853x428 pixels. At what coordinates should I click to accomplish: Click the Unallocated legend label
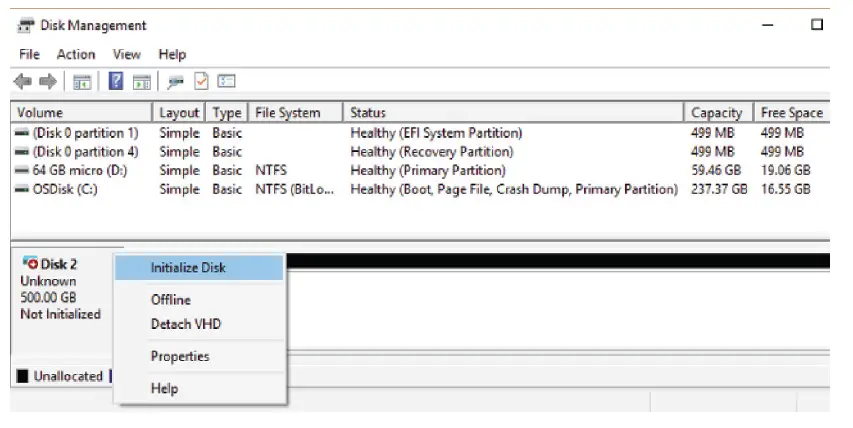tap(68, 376)
